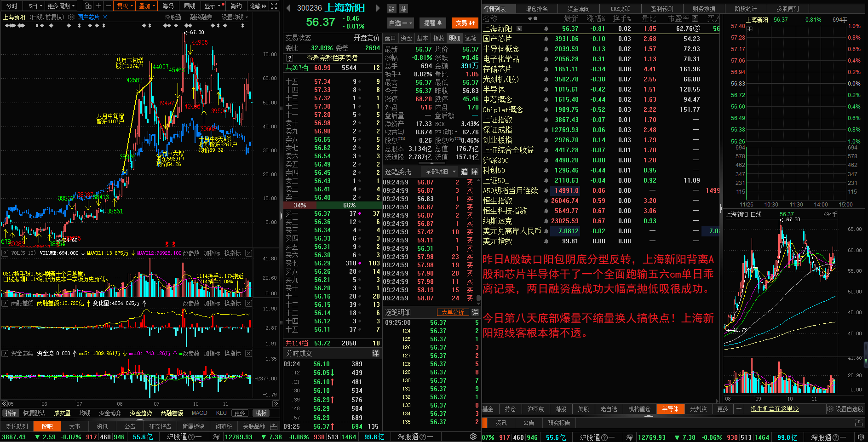Click the bell icon in 上海新阳 row
The width and height of the screenshot is (868, 442).
546,29
